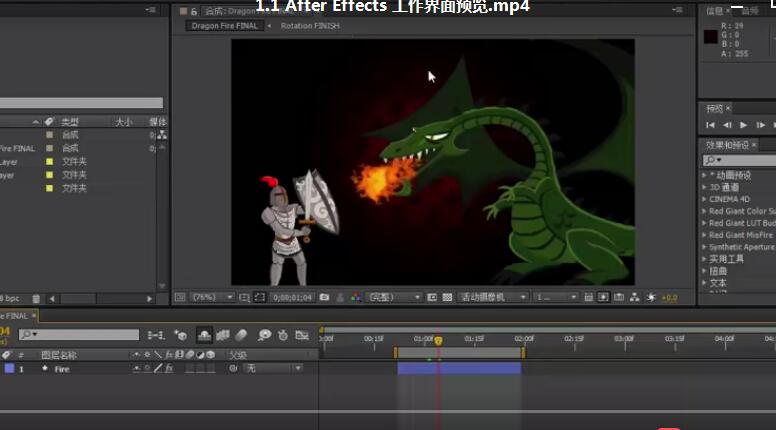776x430 pixels.
Task: Click the Draft 3D icon in timeline
Action: point(181,335)
